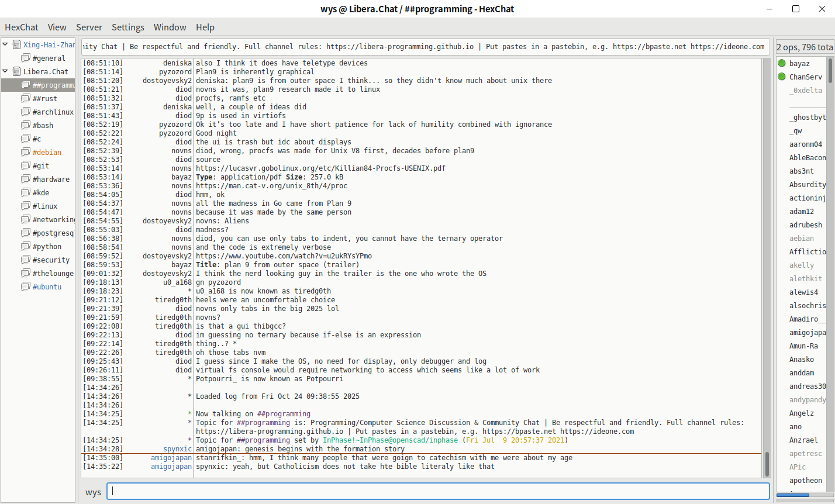Click the channel icon next to ##rust
The height and width of the screenshot is (504, 835).
point(26,98)
